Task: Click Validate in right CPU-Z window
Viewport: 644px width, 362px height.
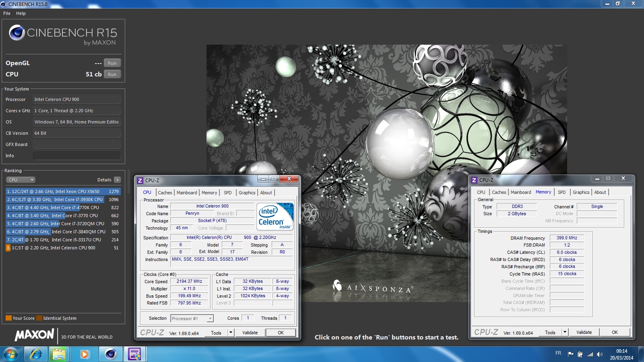Action: tap(584, 332)
